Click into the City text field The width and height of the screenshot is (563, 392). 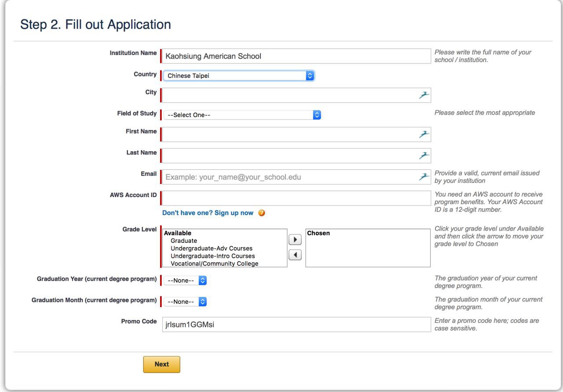tap(296, 95)
